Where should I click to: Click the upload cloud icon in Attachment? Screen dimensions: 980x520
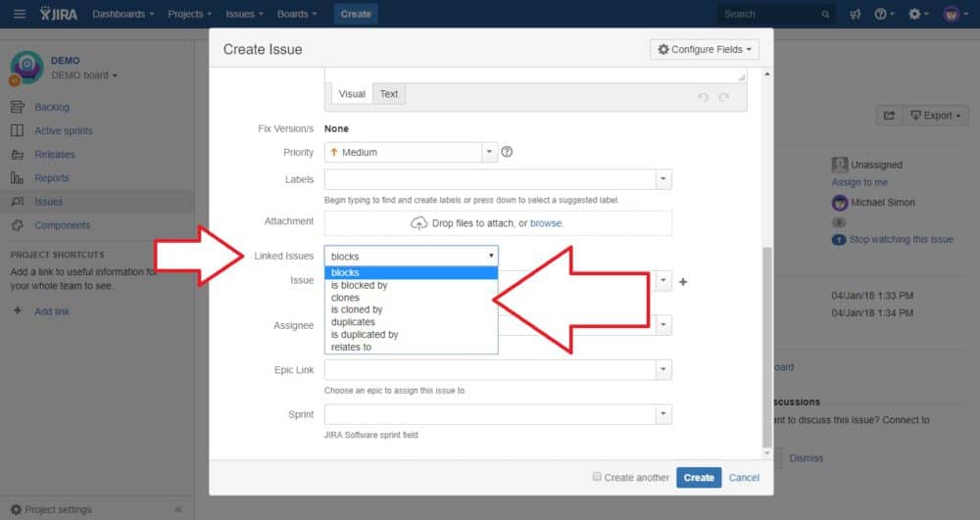tap(418, 223)
